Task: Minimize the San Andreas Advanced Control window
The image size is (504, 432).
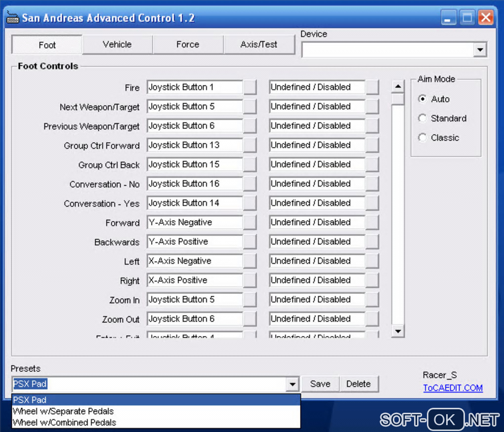Action: click(x=448, y=17)
